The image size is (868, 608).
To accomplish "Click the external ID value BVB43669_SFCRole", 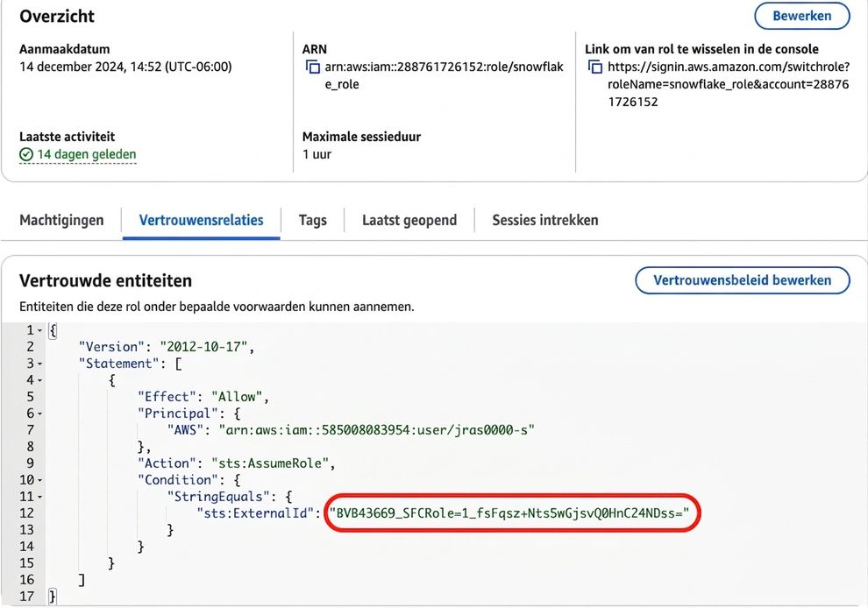I will click(x=509, y=513).
